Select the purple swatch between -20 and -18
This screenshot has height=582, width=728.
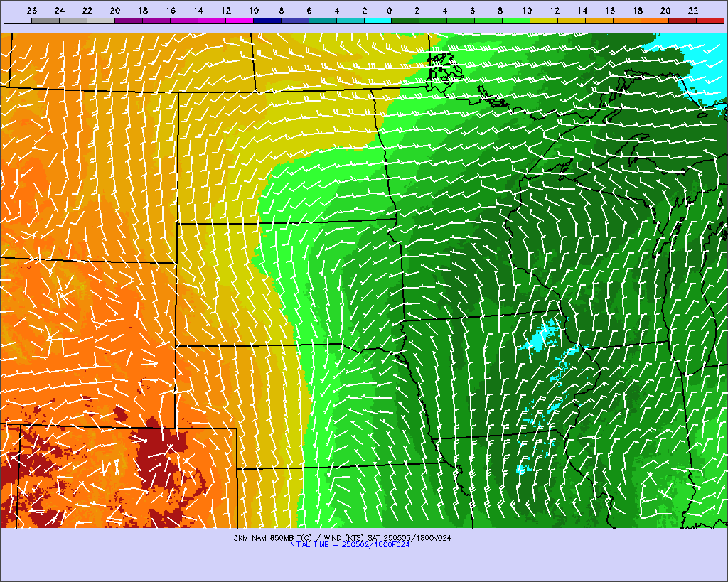pos(129,21)
